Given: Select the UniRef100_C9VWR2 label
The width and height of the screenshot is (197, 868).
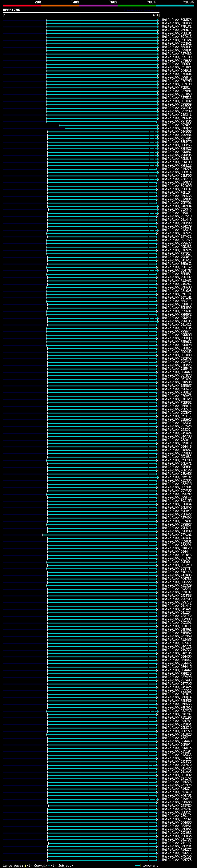Looking at the screenshot, I should pos(176,125).
